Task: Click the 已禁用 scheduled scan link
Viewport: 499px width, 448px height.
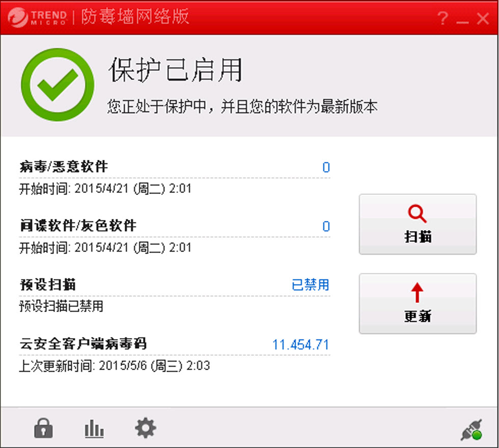Action: point(310,285)
